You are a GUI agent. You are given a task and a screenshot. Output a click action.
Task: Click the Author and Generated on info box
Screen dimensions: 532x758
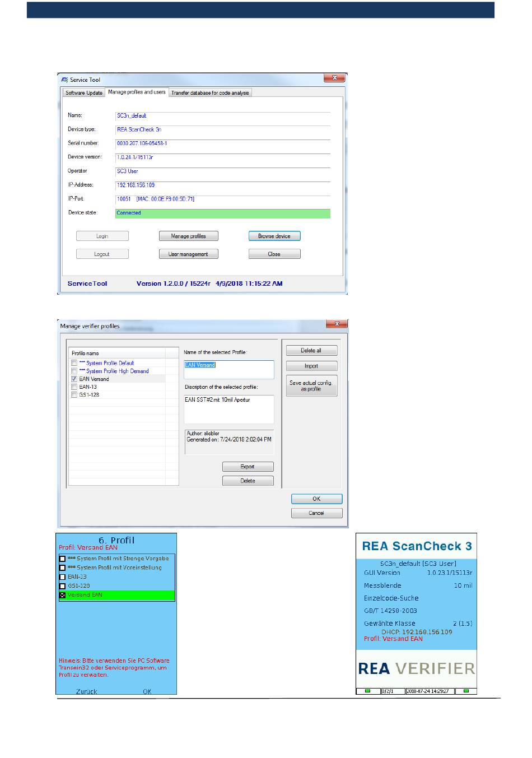coord(229,442)
